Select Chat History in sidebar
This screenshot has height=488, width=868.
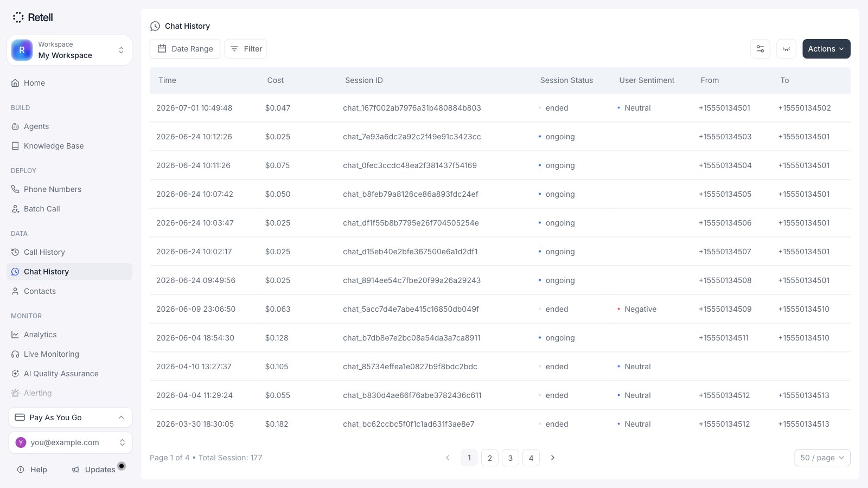[x=69, y=272]
